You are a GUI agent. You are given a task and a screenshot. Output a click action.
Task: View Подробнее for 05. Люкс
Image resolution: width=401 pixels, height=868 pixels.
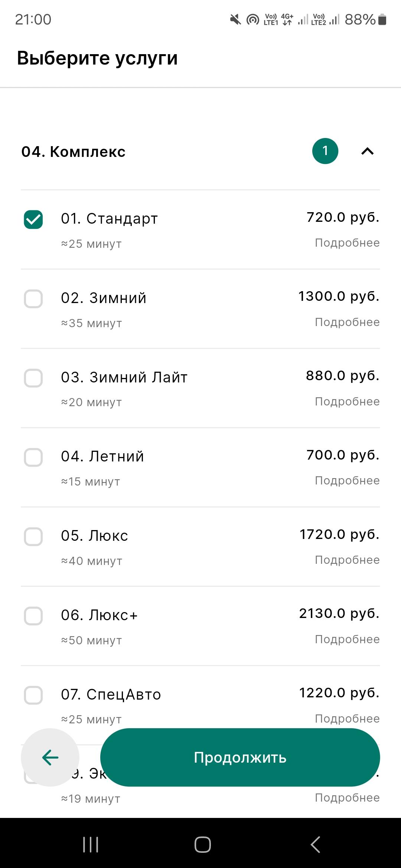[x=347, y=560]
